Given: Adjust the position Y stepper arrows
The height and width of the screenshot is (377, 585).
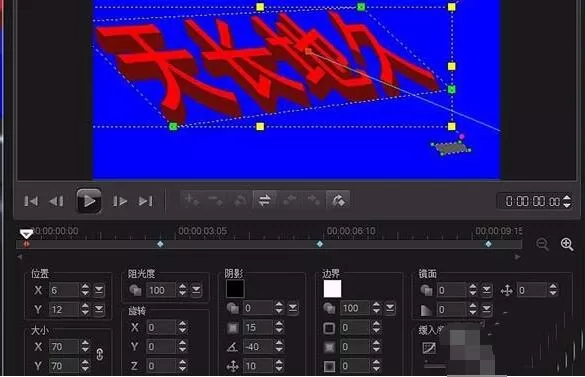Looking at the screenshot, I should point(85,309).
